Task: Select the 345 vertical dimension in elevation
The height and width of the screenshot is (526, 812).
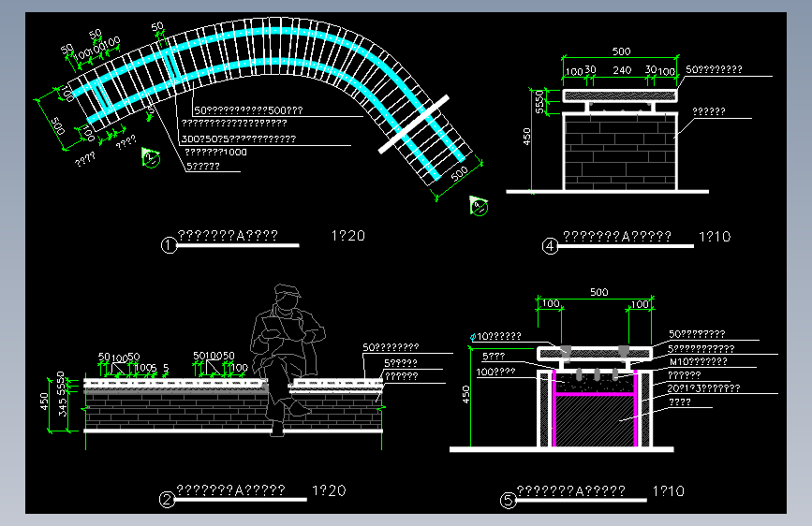Action: tap(63, 407)
